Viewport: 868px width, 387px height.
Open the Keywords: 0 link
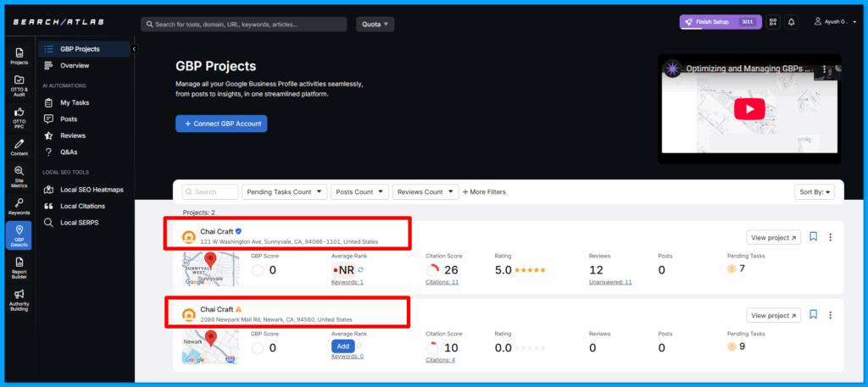(x=347, y=357)
